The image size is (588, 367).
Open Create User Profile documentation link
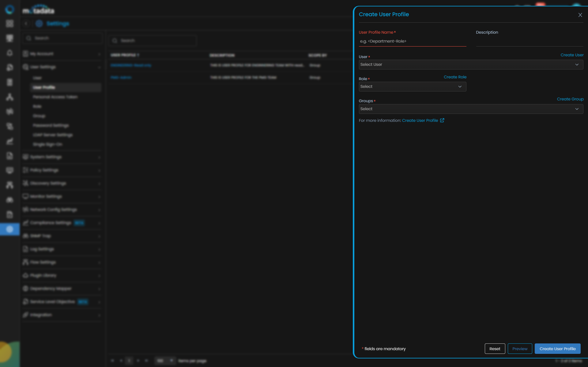pyautogui.click(x=420, y=121)
